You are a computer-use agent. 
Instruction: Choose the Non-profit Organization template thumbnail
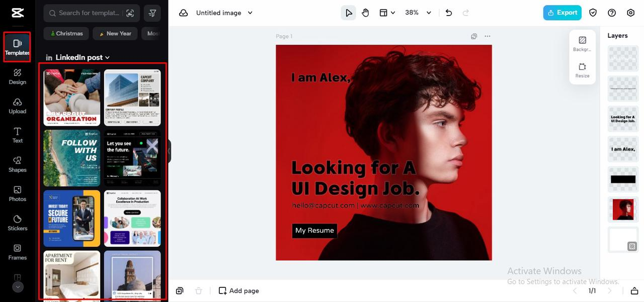tap(72, 97)
